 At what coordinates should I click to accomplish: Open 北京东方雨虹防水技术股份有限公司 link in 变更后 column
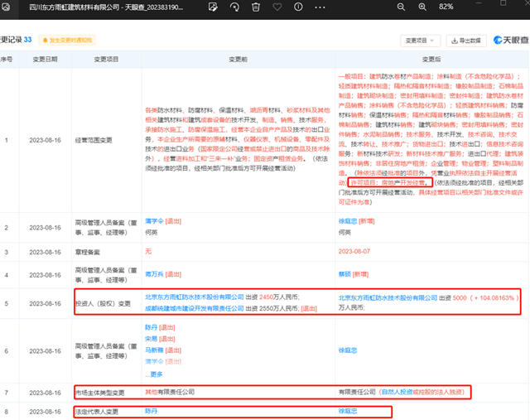click(x=388, y=297)
